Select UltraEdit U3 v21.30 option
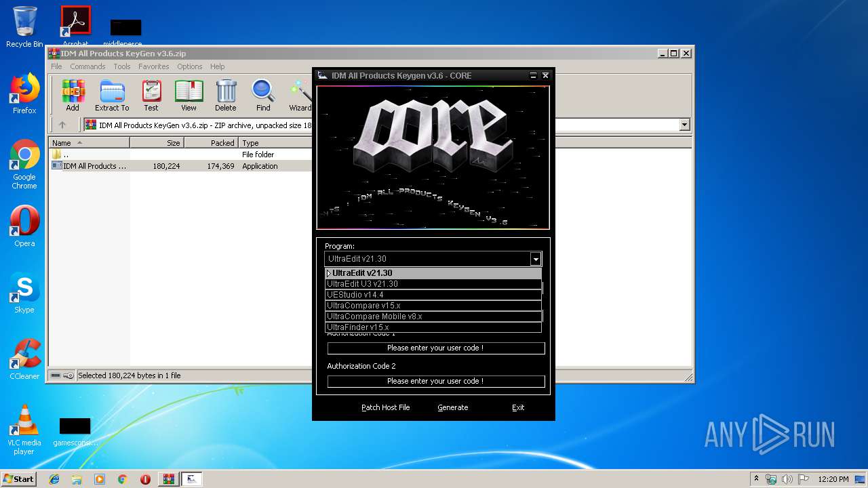 433,284
